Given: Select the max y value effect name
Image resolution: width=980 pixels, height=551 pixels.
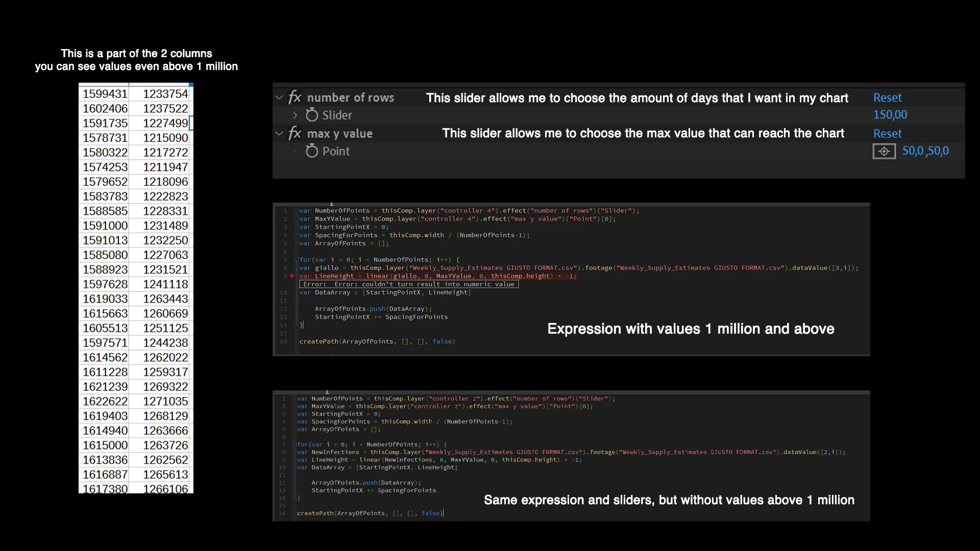Looking at the screenshot, I should 339,134.
